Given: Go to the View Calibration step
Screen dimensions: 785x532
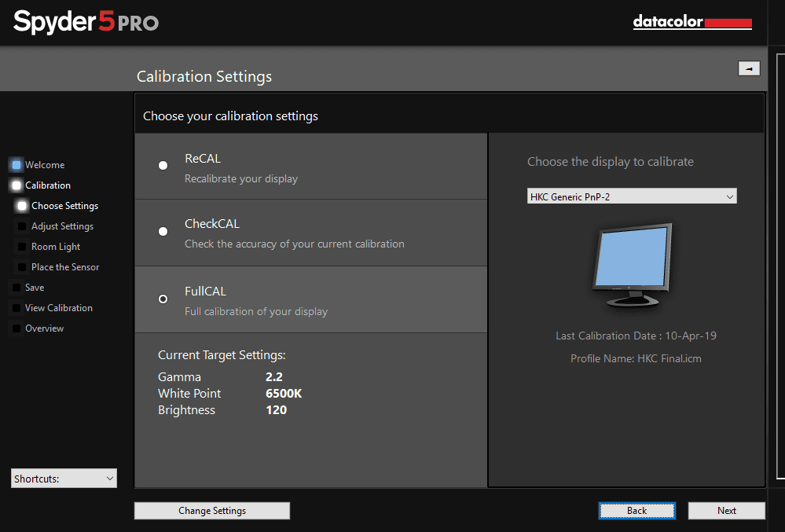Looking at the screenshot, I should pyautogui.click(x=59, y=308).
